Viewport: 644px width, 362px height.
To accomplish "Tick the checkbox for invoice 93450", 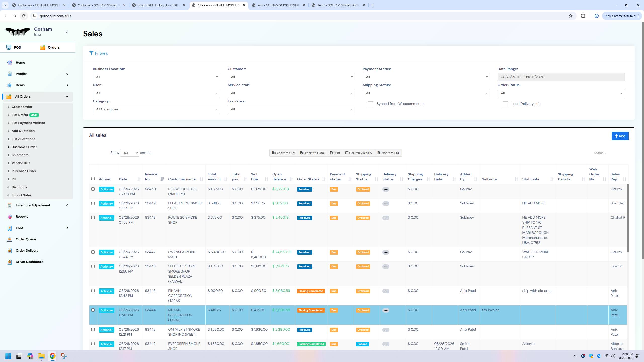I will 93,189.
